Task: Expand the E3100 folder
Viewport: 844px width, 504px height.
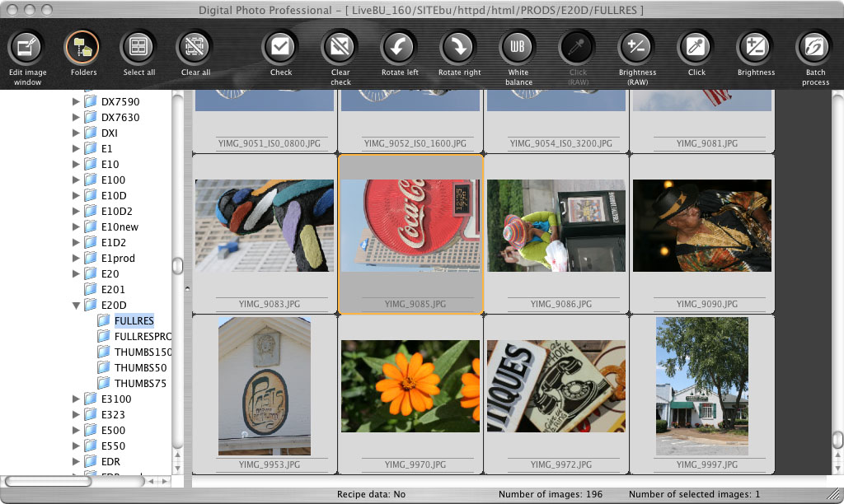Action: (x=77, y=399)
